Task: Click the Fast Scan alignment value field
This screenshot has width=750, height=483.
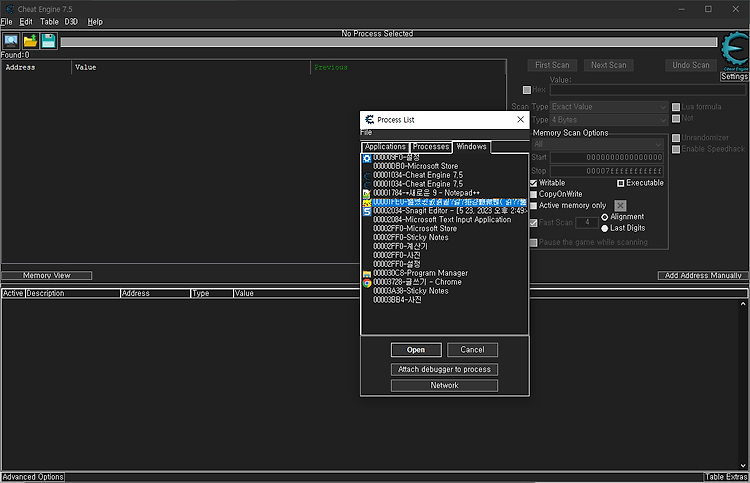Action: [x=587, y=222]
